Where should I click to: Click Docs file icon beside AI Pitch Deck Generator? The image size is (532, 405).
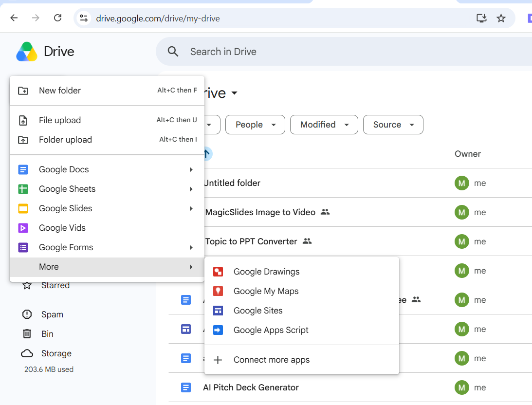click(186, 387)
